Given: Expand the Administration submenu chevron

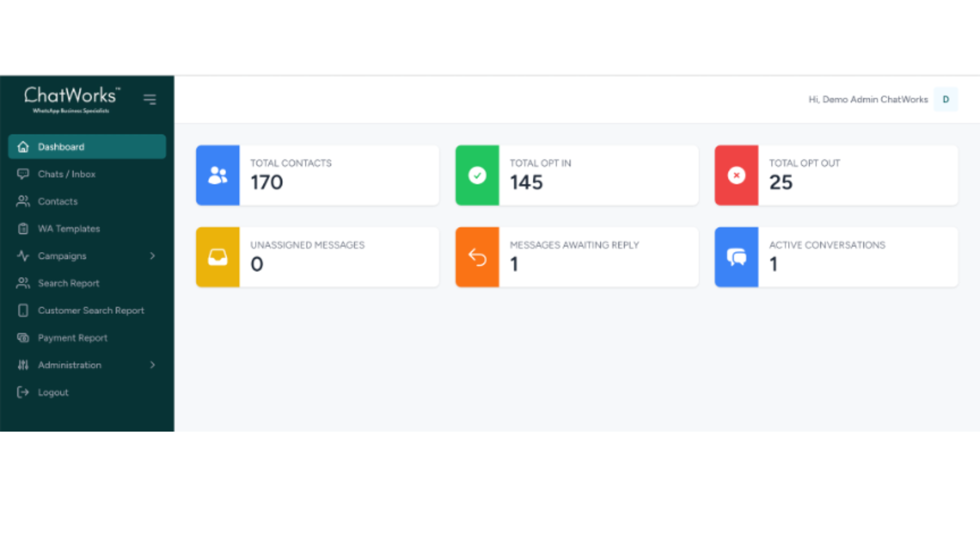Looking at the screenshot, I should (152, 365).
